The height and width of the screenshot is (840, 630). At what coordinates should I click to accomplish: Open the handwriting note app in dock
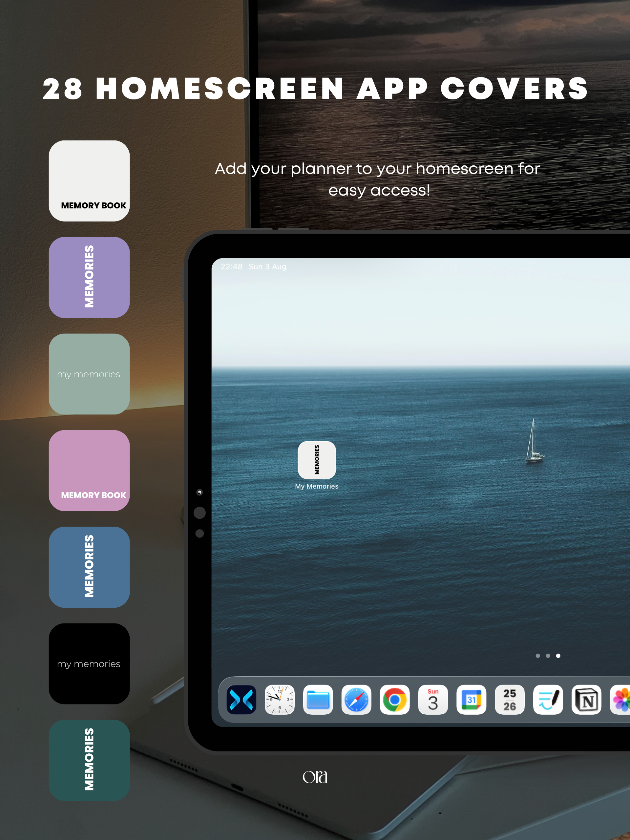(x=548, y=700)
